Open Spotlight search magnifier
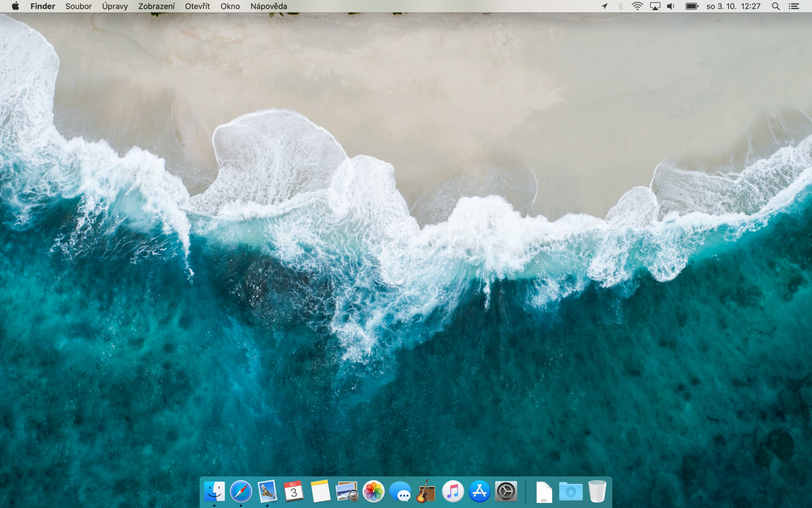The width and height of the screenshot is (812, 508). click(776, 6)
